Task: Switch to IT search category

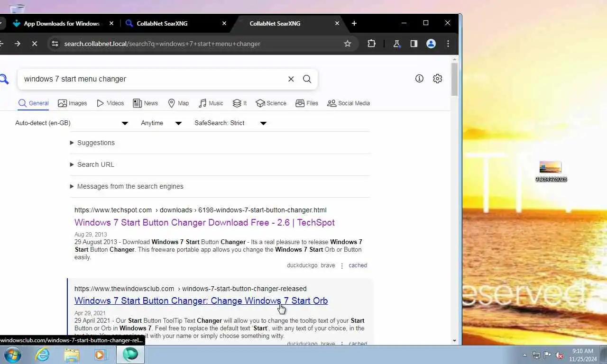Action: pos(239,103)
